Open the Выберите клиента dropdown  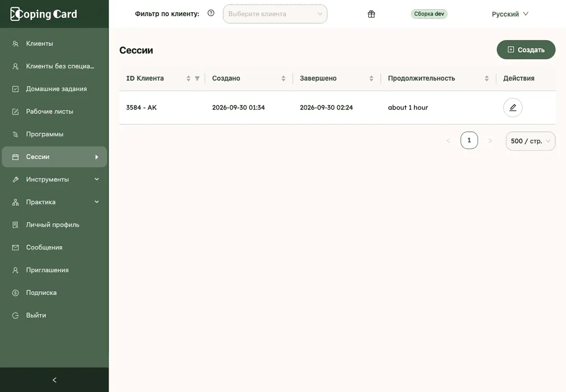[275, 14]
